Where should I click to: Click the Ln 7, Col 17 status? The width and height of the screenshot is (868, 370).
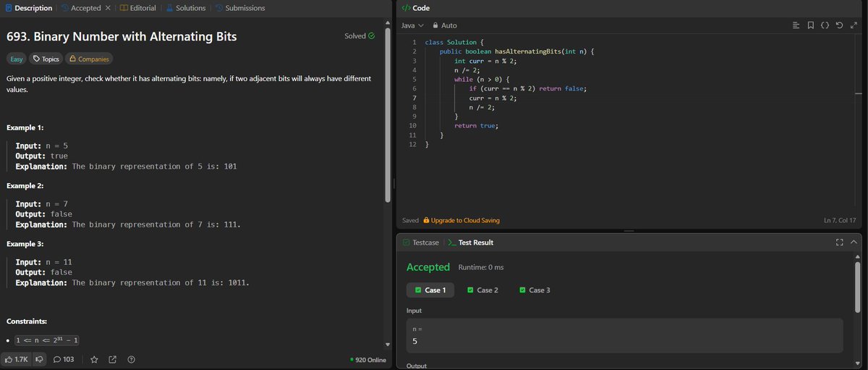[x=840, y=220]
